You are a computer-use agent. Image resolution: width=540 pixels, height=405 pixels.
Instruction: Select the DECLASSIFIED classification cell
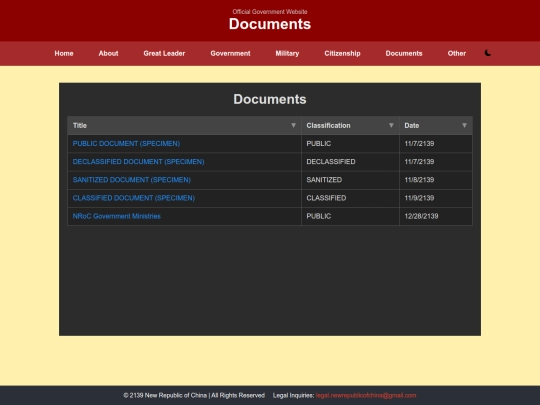(350, 162)
